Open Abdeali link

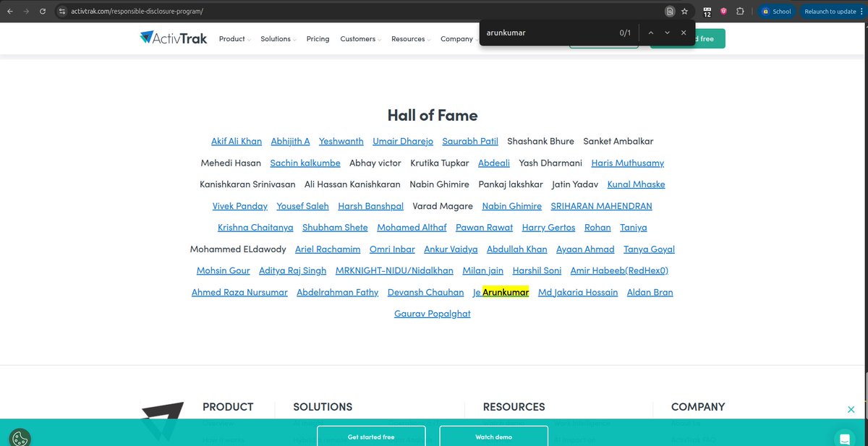pyautogui.click(x=494, y=163)
